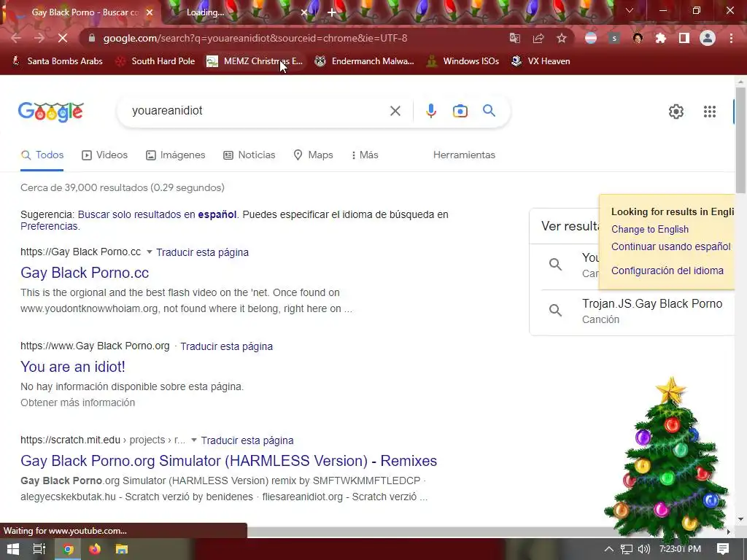Click Traducir esta página for Gay Black Porno.org

(226, 346)
